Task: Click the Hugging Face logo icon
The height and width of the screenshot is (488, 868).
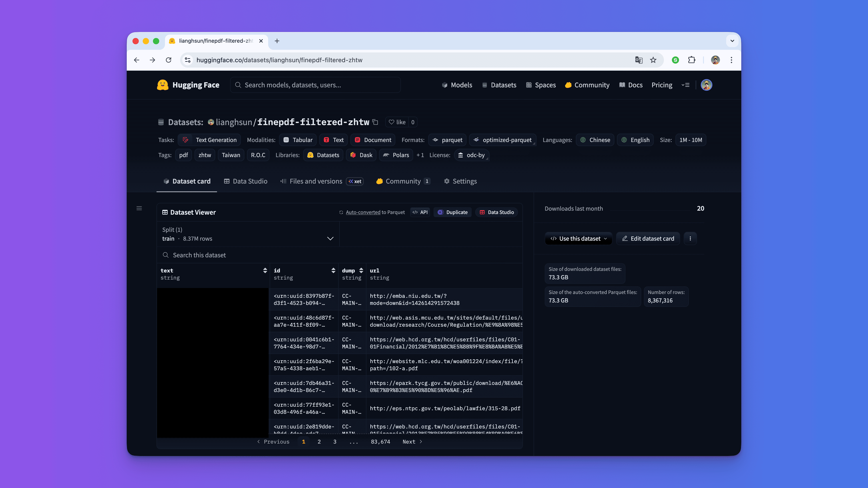Action: pos(162,85)
